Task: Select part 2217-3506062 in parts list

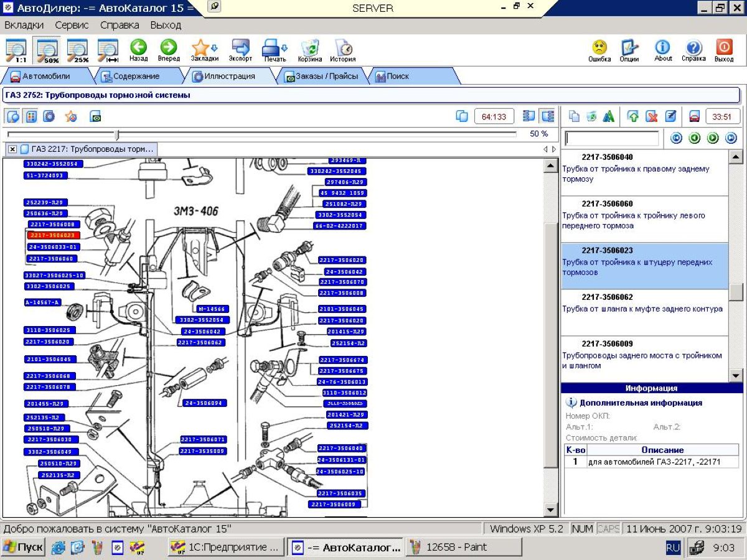Action: click(644, 313)
